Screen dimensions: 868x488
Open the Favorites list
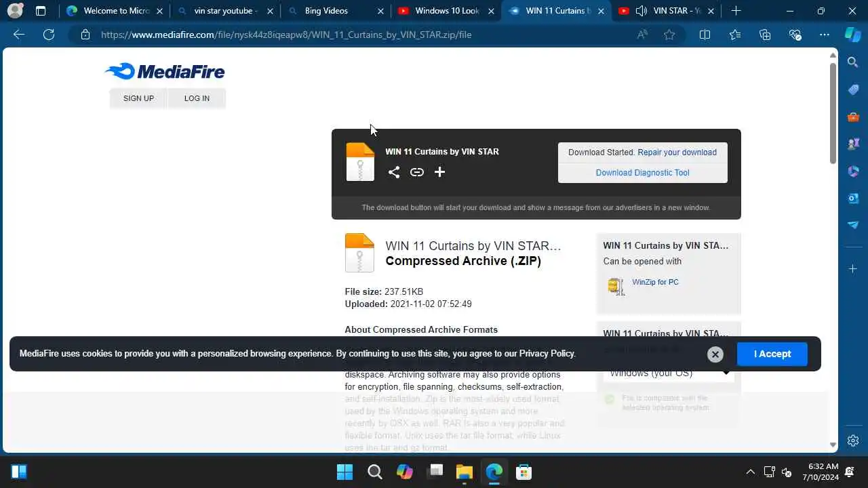(x=735, y=35)
